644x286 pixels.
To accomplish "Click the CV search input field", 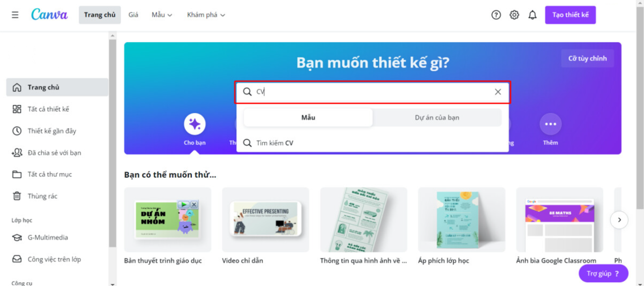I will click(372, 92).
